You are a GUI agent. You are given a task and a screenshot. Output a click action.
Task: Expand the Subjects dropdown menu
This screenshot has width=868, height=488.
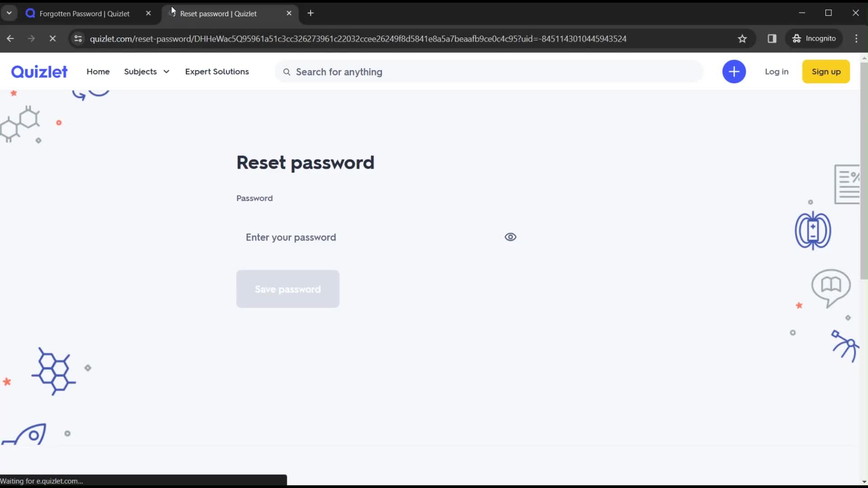point(146,71)
